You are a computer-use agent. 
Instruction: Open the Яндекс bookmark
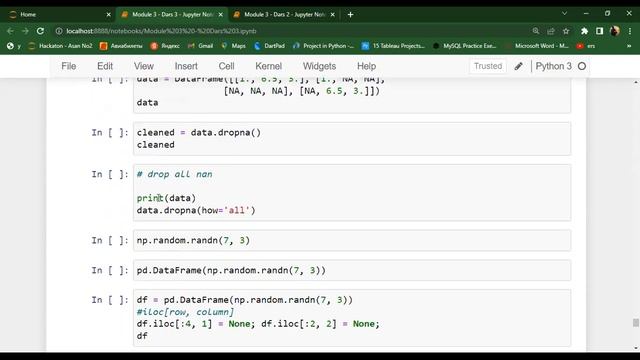coord(165,46)
